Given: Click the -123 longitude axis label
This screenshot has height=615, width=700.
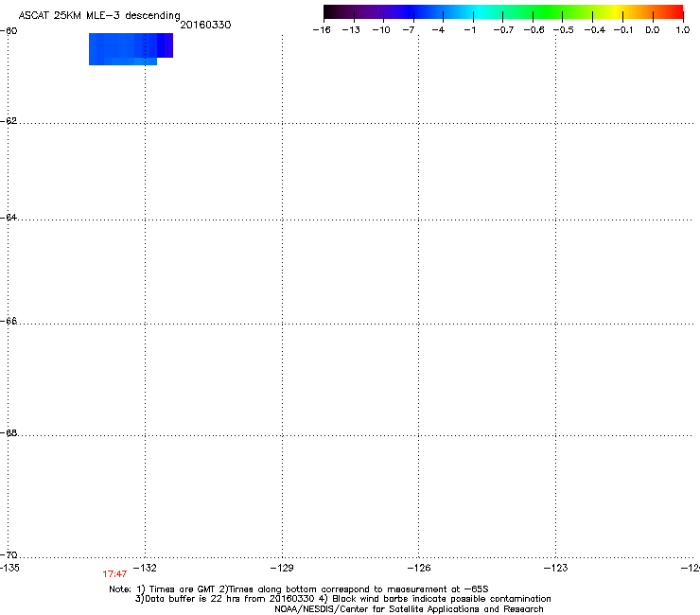Looking at the screenshot, I should coord(556,568).
